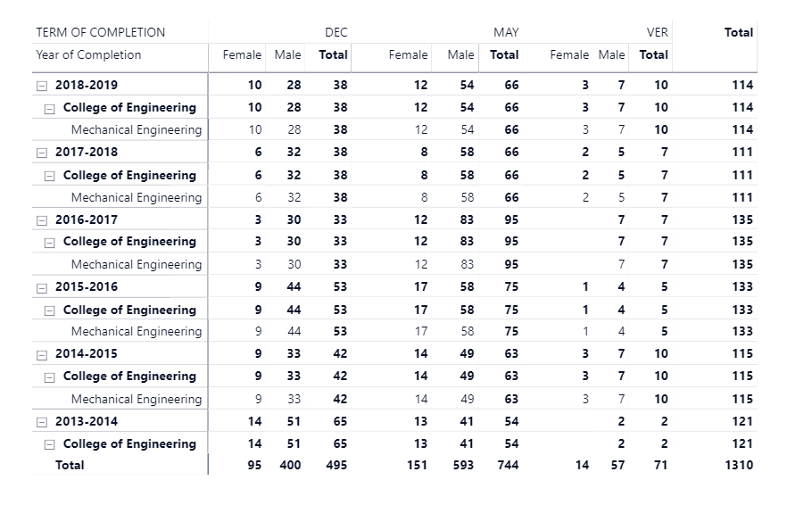
Task: Collapse College of Engineering under 2017-2018
Action: (50, 177)
